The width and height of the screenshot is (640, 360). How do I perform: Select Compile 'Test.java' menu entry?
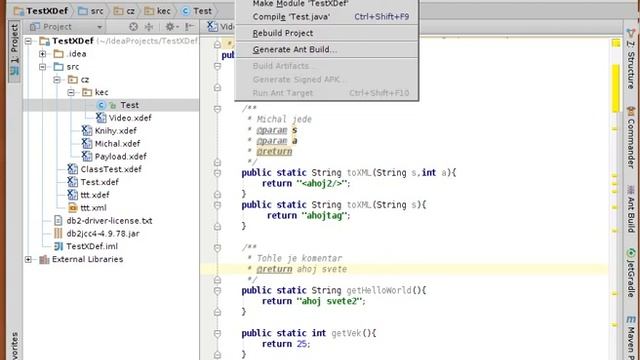(327, 17)
